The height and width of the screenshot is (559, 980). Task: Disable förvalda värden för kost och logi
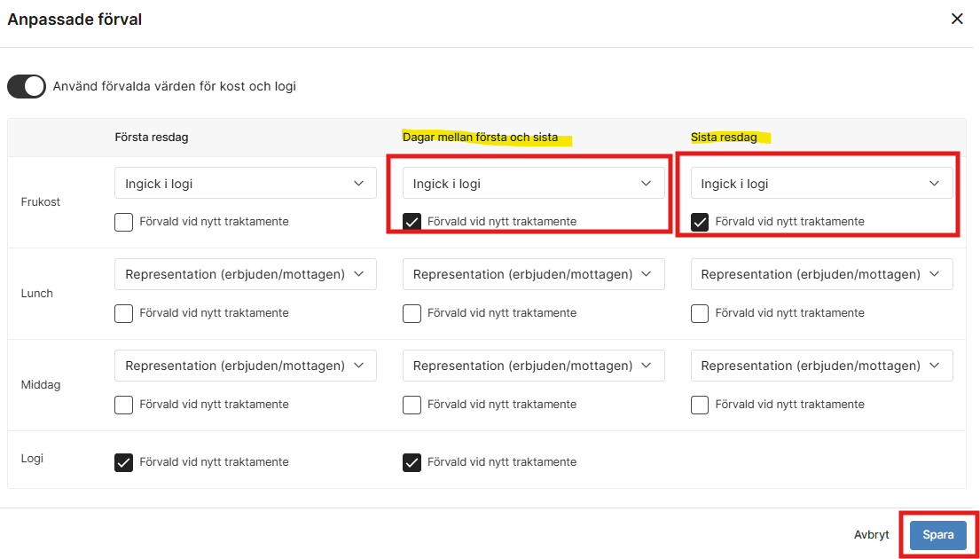pyautogui.click(x=26, y=86)
